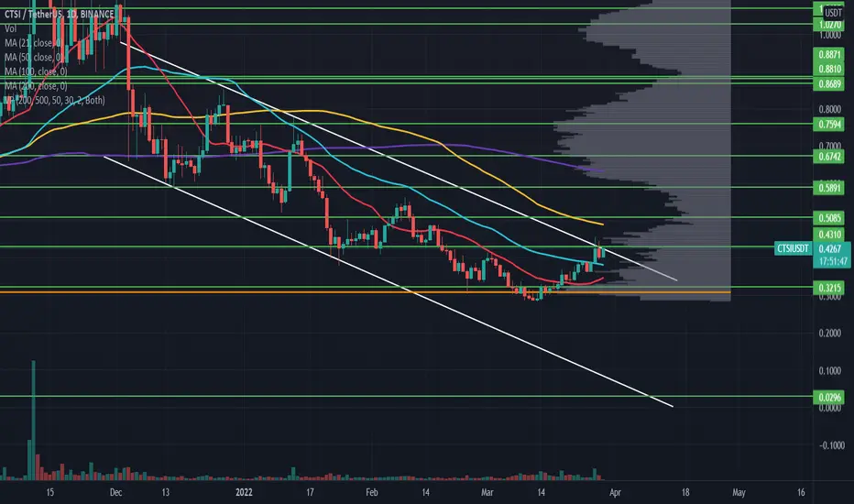This screenshot has width=854, height=504.
Task: Click the 17 date on time axis
Action: pos(310,493)
